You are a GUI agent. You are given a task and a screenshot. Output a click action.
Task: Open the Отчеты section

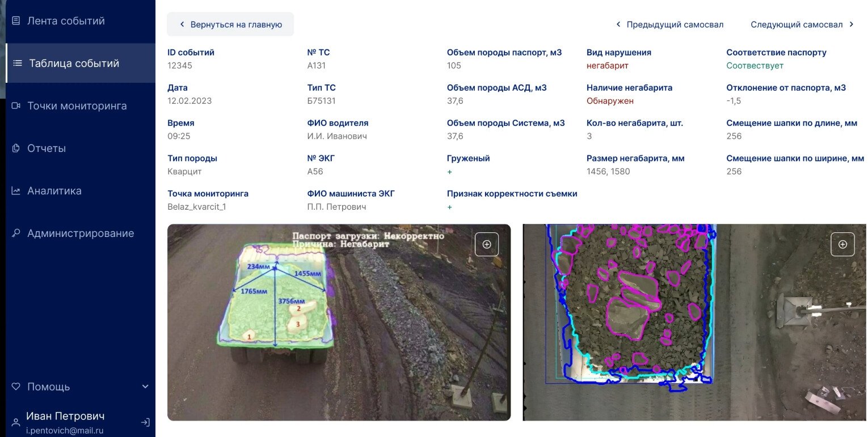47,149
